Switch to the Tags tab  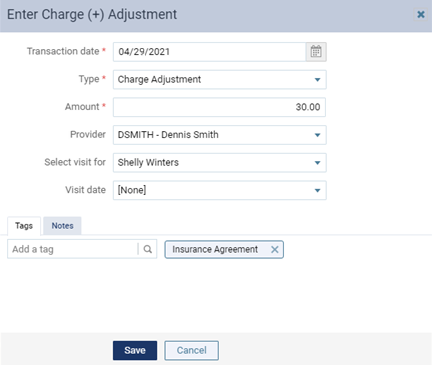point(24,226)
